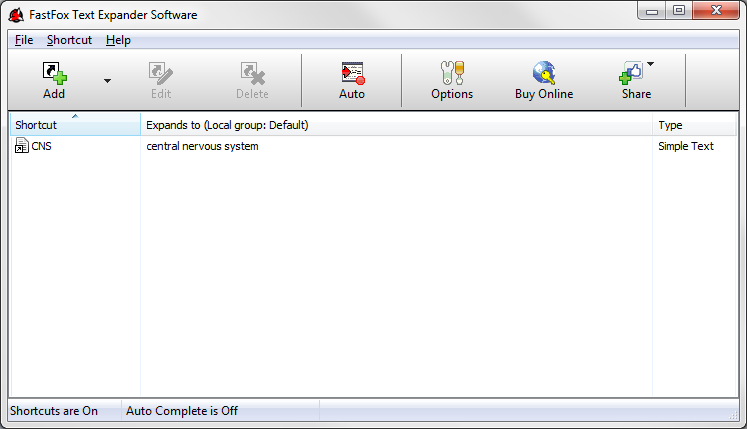Open the Help menu
The width and height of the screenshot is (747, 429).
[x=118, y=40]
